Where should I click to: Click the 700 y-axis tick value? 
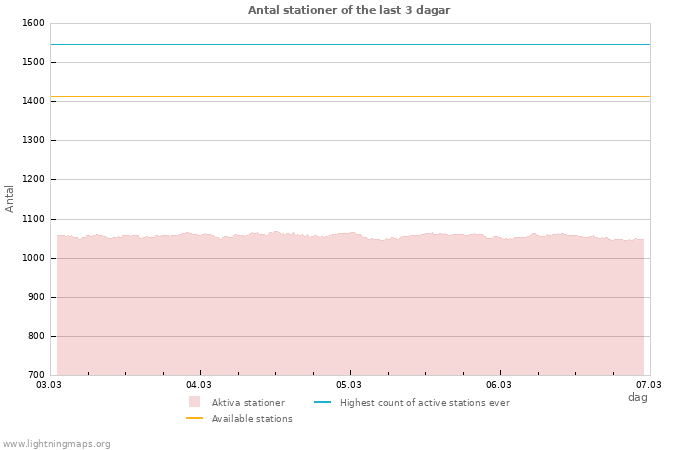point(35,375)
